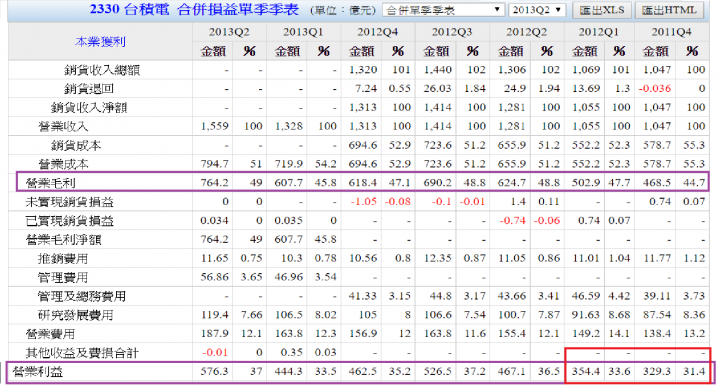Click the 764.2 營業毛利 value
The width and height of the screenshot is (720, 386).
tap(214, 183)
